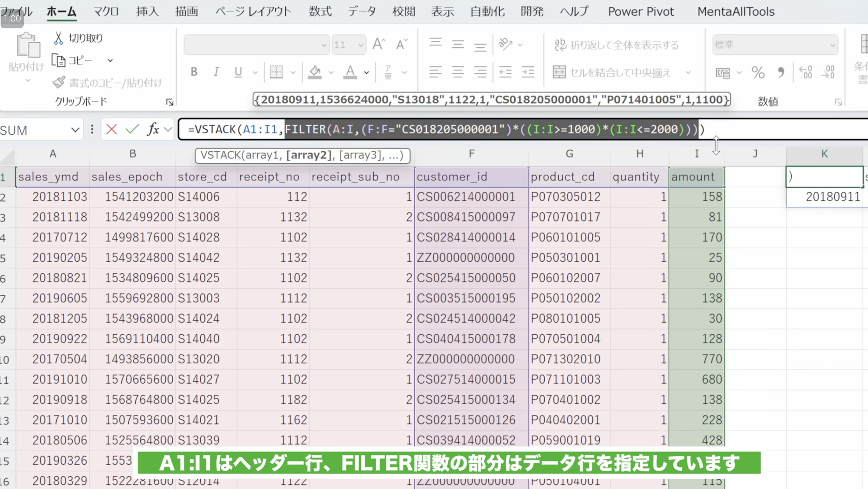
Task: Click the decrease indent icon
Action: [505, 72]
